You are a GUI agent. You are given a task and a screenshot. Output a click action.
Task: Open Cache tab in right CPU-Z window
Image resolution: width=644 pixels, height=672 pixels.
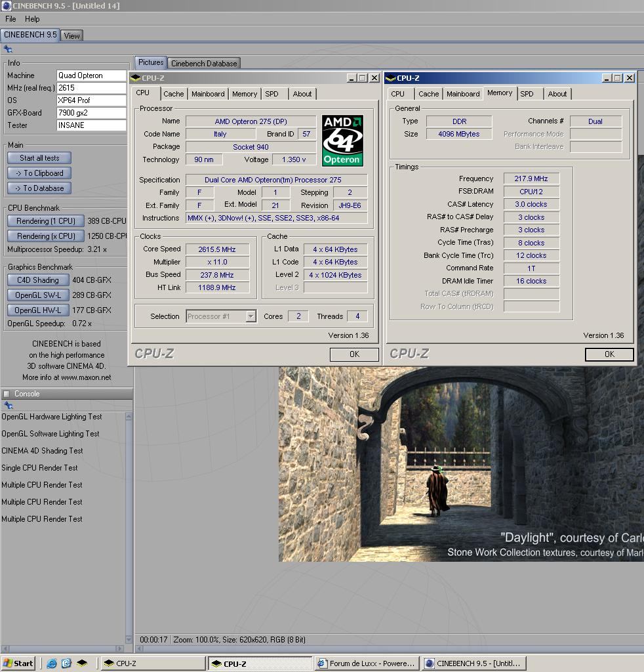pos(429,94)
